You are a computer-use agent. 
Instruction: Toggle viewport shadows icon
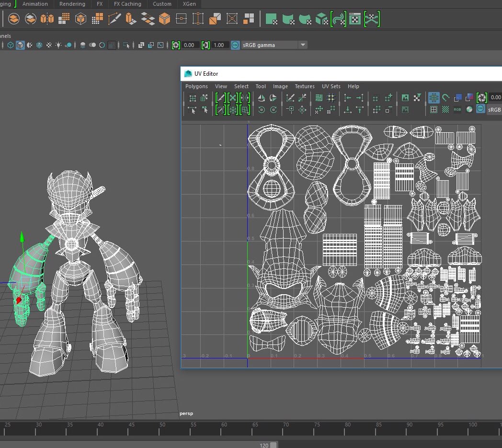(x=68, y=45)
